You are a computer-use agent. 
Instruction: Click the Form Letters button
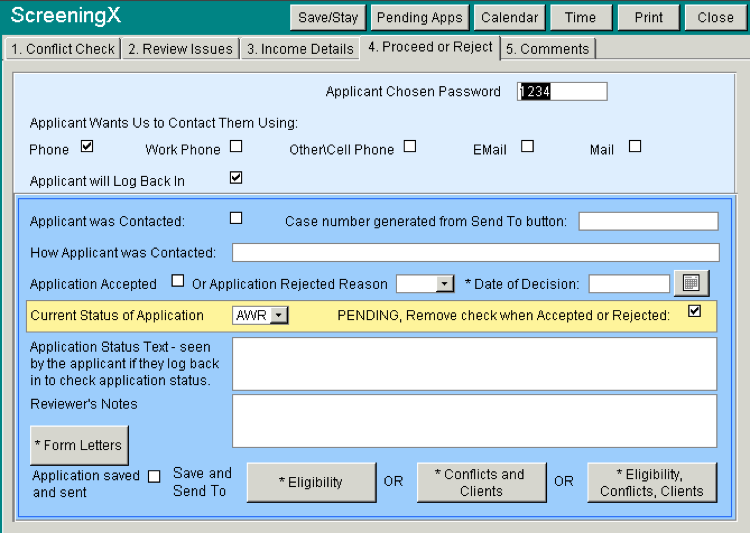[79, 445]
